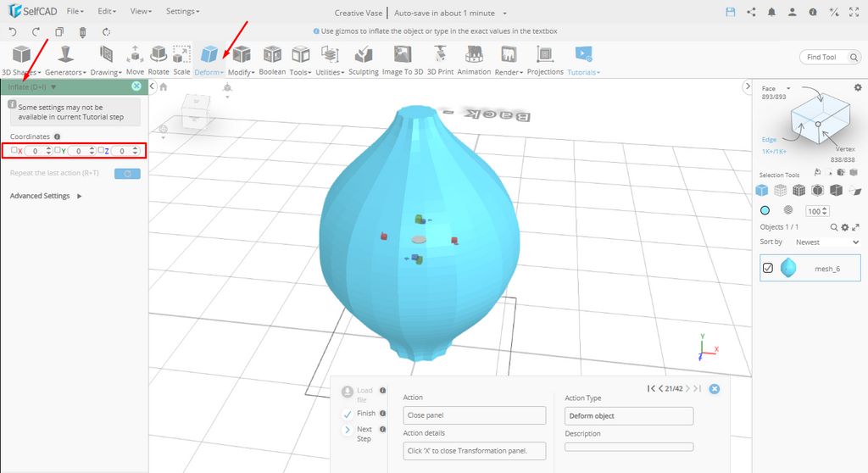Select the Move tool
The height and width of the screenshot is (473, 868).
[135, 60]
